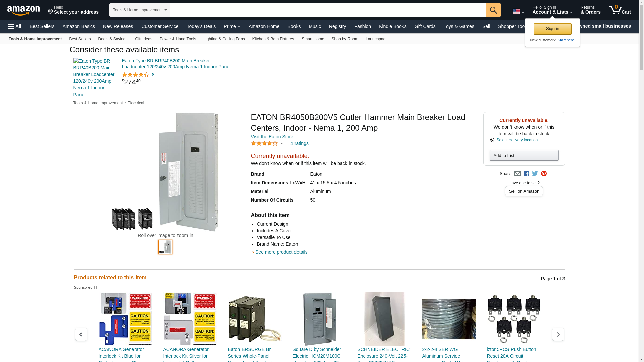Select Lighting & Ceiling Fans subnav item

coord(224,39)
